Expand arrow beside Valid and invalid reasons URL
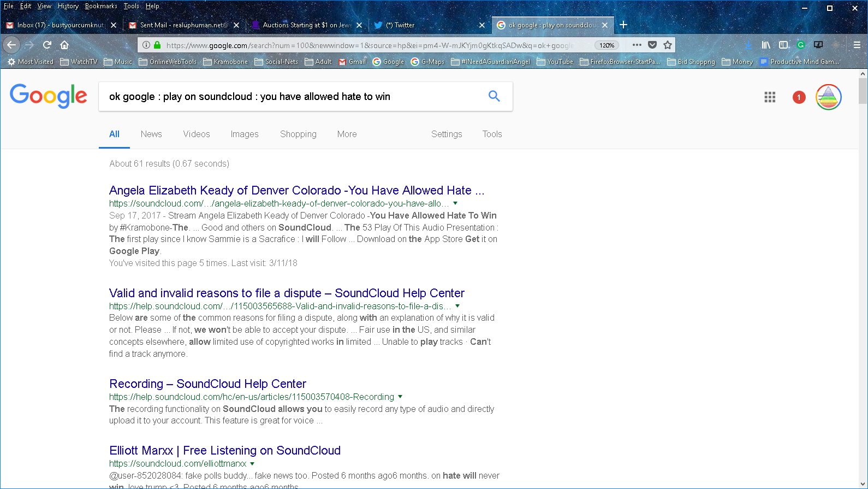This screenshot has height=489, width=868. point(457,306)
